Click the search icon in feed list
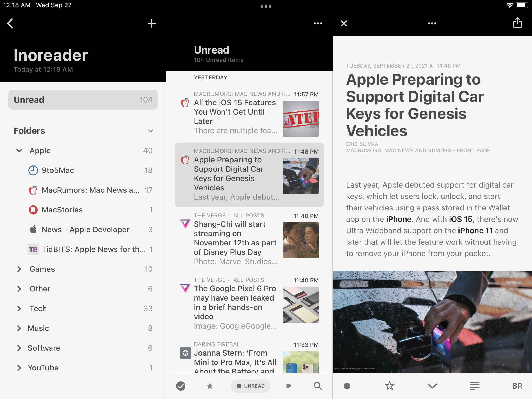 (x=318, y=385)
